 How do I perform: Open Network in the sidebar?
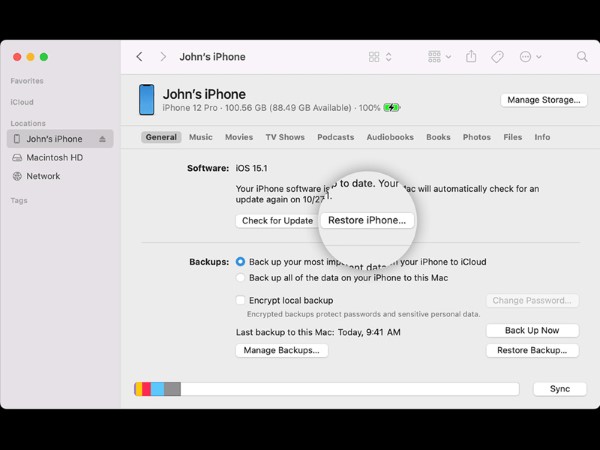(x=43, y=176)
